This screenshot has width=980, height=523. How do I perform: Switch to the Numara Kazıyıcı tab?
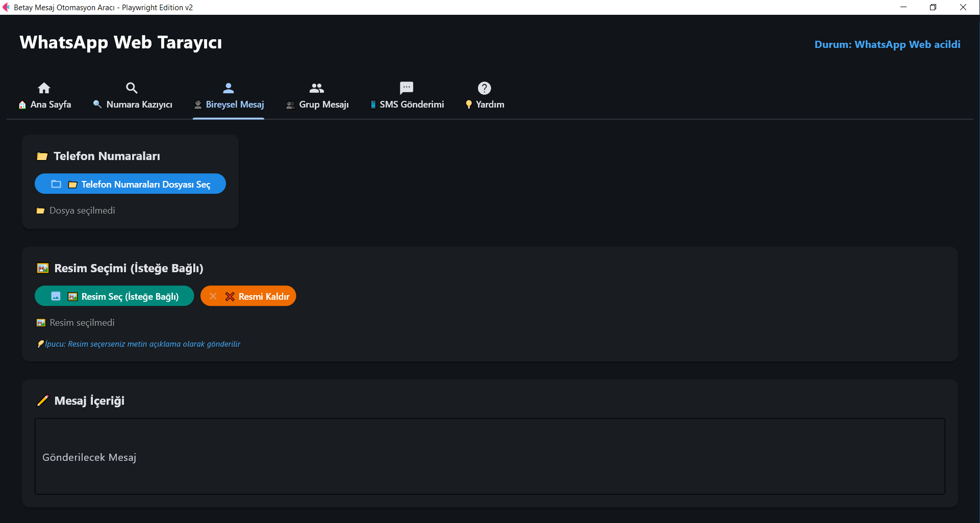132,97
